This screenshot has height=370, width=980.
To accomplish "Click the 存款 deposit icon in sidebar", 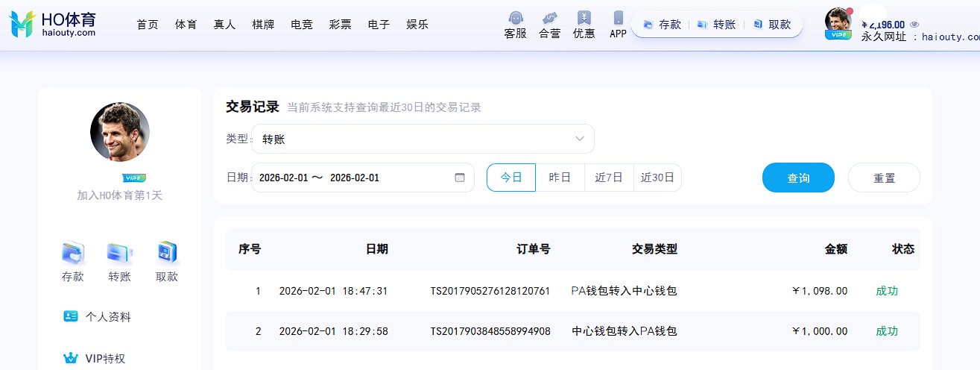I will (x=73, y=254).
